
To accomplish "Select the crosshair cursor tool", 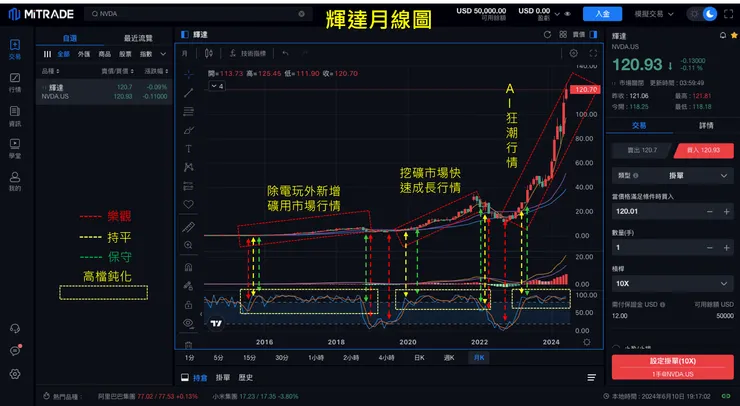I will click(188, 74).
